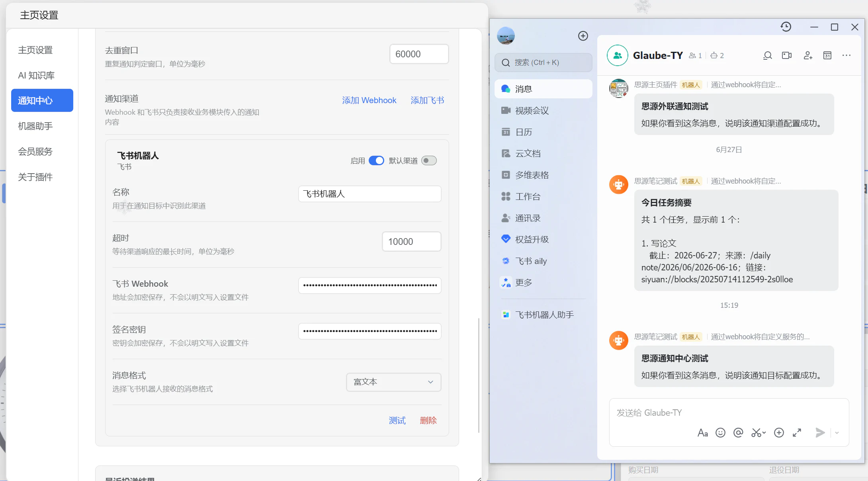Toggle the 默认渠道 switch
Screen dimensions: 868x481
click(x=429, y=160)
